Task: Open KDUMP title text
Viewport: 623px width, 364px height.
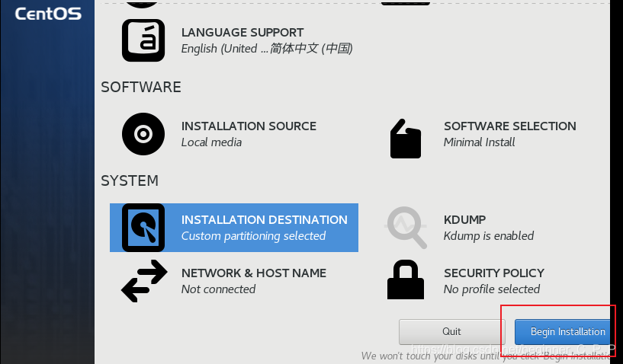Action: (464, 220)
